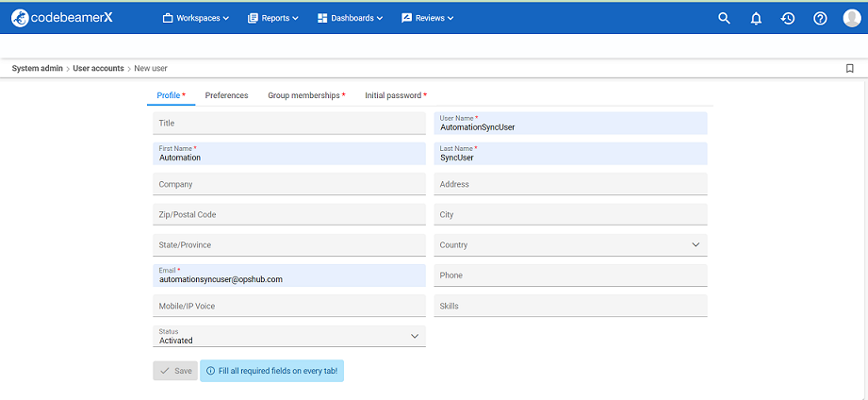Open the notifications bell icon
The image size is (868, 400).
[x=756, y=18]
